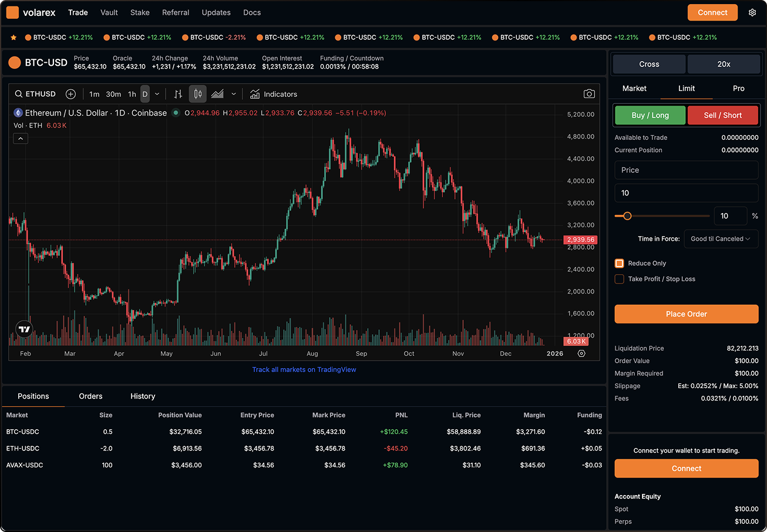Check the Take Profit / Stop Loss box
Screen dimensions: 767x532
click(619, 279)
